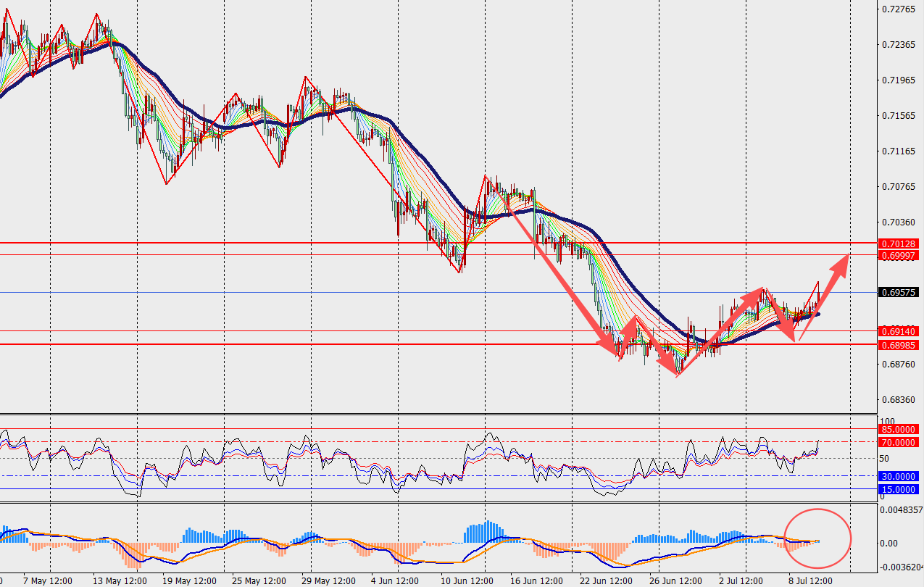924x587 pixels.
Task: Click the 0.72765 price scale value
Action: coord(897,9)
